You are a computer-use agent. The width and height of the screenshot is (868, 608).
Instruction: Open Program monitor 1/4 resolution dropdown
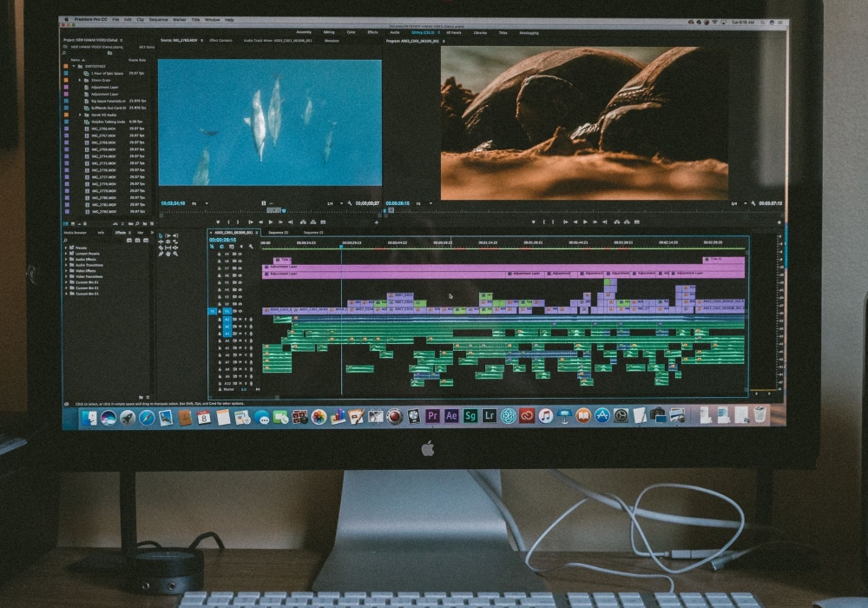click(x=738, y=203)
